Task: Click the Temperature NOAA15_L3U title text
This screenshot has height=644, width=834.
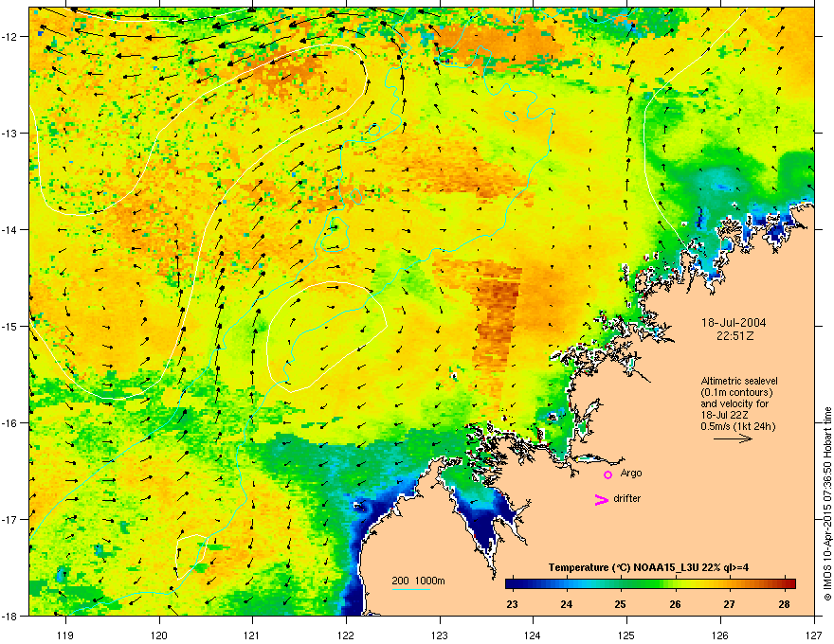Action: pos(648,567)
